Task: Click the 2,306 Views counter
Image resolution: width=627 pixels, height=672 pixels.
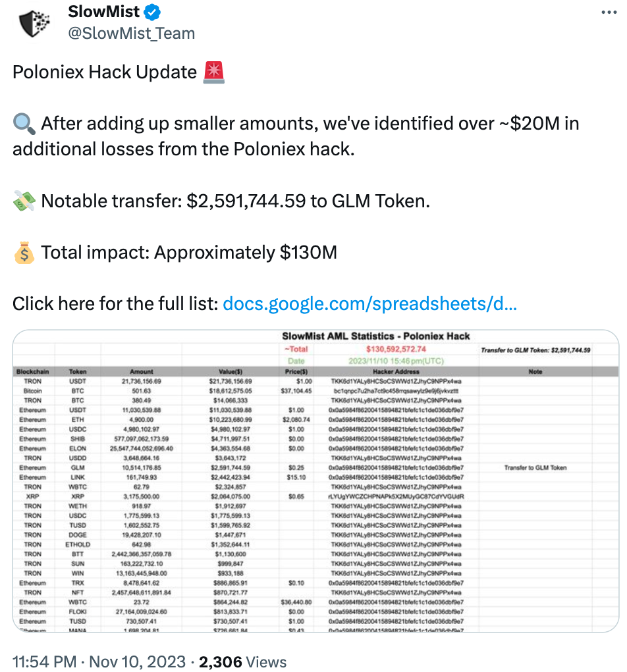Action: click(243, 661)
